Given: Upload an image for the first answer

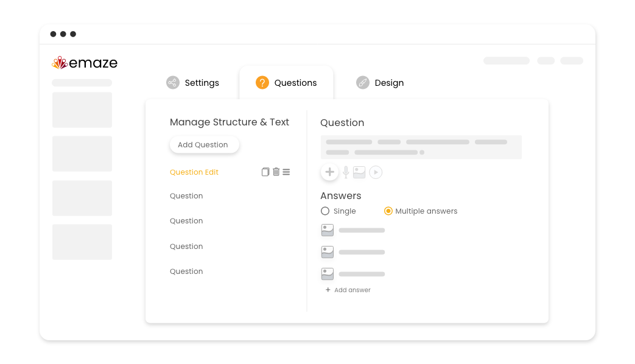Looking at the screenshot, I should pyautogui.click(x=327, y=230).
